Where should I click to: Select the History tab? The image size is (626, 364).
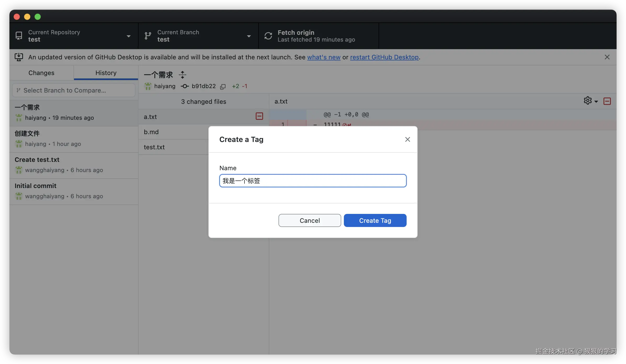[106, 73]
